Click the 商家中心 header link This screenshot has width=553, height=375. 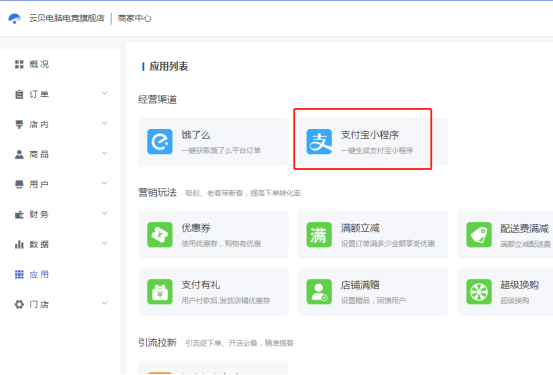[134, 18]
